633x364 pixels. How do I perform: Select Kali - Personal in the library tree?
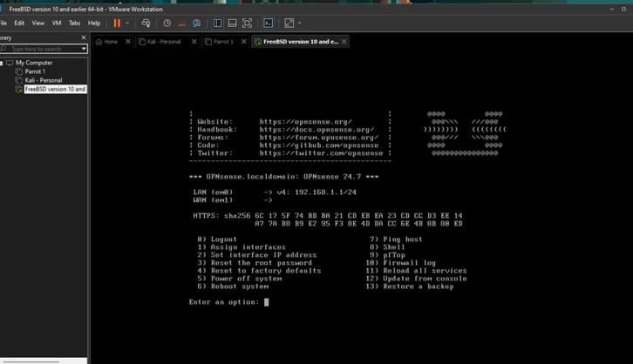point(44,80)
